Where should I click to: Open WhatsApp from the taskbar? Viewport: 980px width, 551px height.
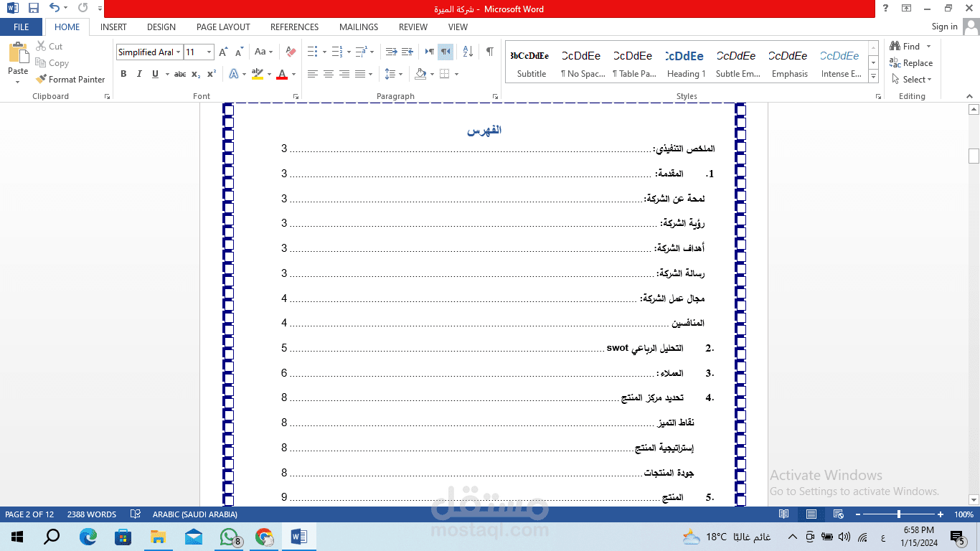pos(229,537)
